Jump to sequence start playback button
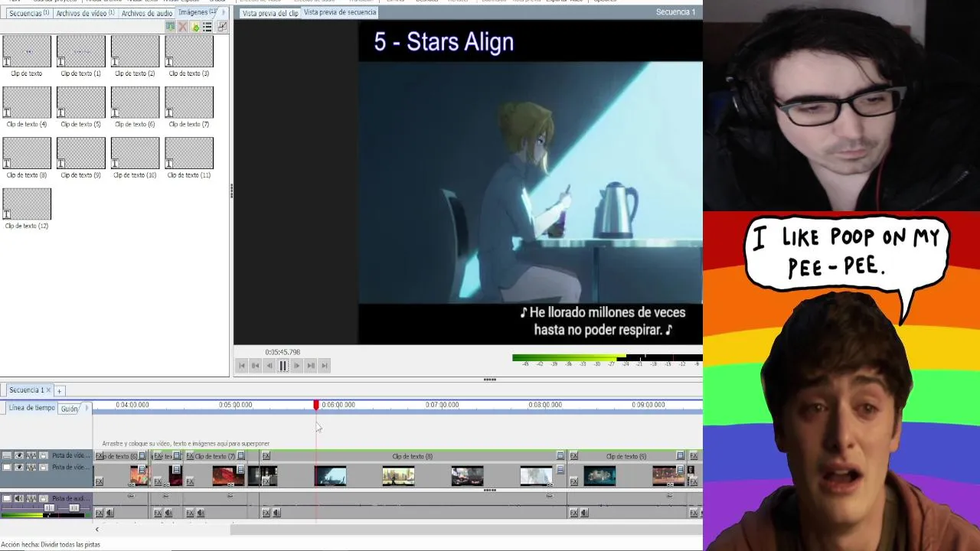The height and width of the screenshot is (551, 980). (x=241, y=366)
